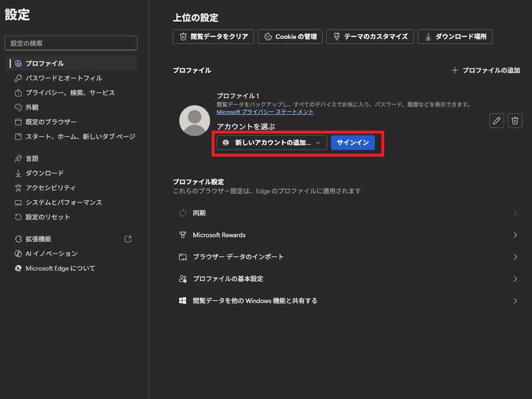Click the blue サインイン button
This screenshot has height=399, width=532.
[353, 142]
